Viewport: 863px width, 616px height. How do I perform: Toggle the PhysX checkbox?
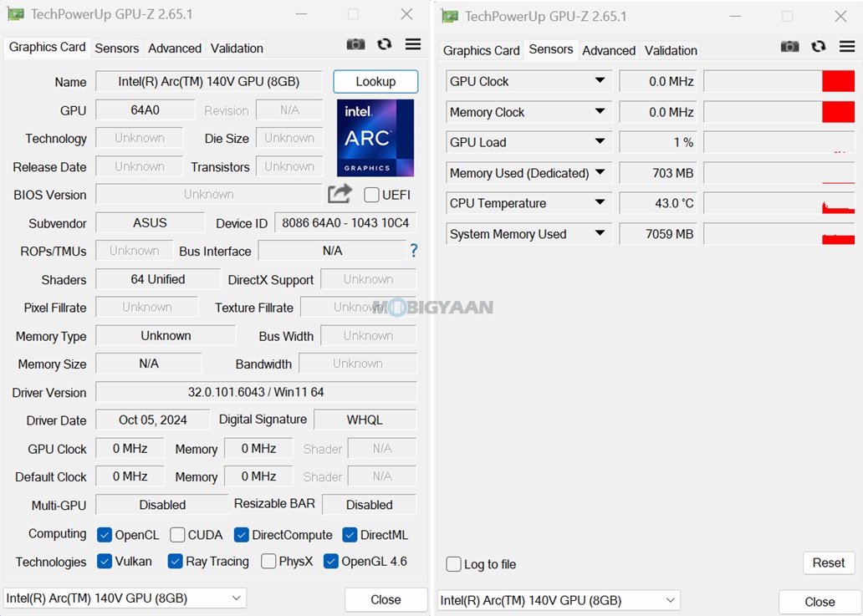tap(268, 561)
